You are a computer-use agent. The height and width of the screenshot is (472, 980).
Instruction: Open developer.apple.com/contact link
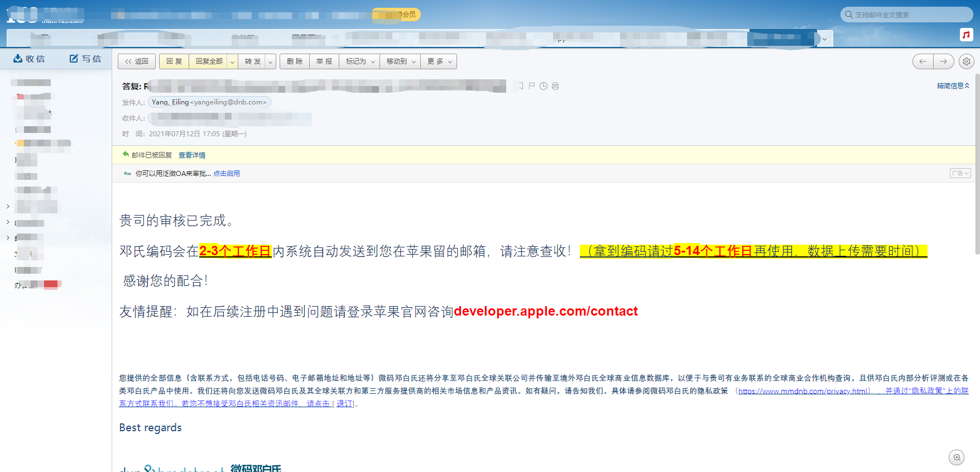tap(546, 311)
